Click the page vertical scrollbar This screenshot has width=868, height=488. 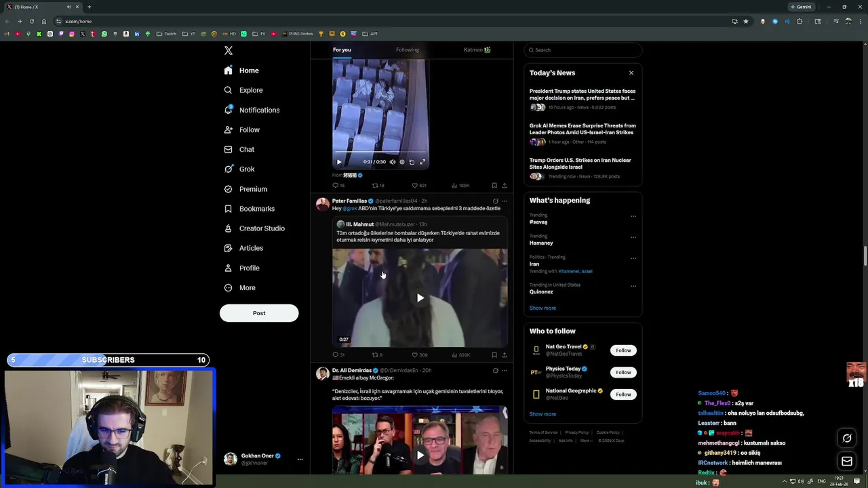point(865,256)
